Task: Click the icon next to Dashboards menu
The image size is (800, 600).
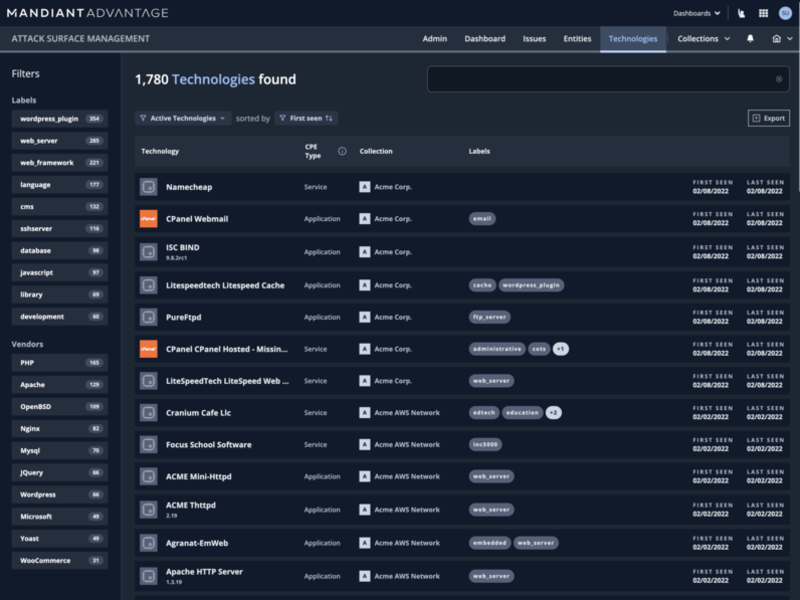Action: (x=741, y=13)
